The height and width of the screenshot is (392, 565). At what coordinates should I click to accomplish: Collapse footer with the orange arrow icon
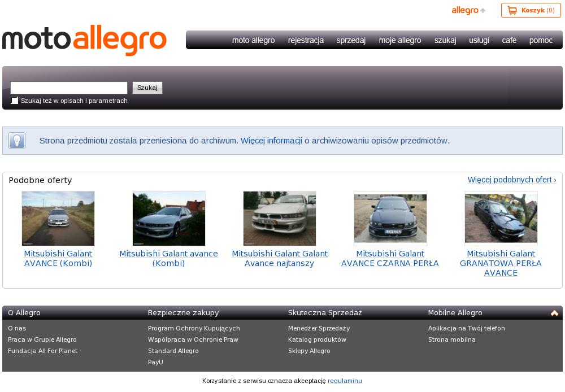click(x=554, y=313)
